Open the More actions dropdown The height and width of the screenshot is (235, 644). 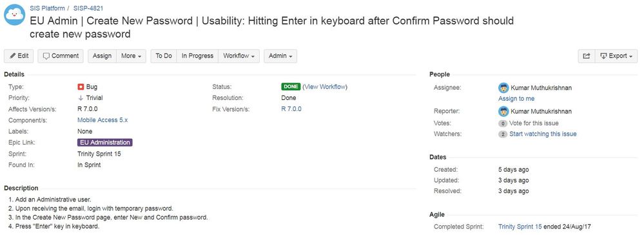[x=132, y=56]
